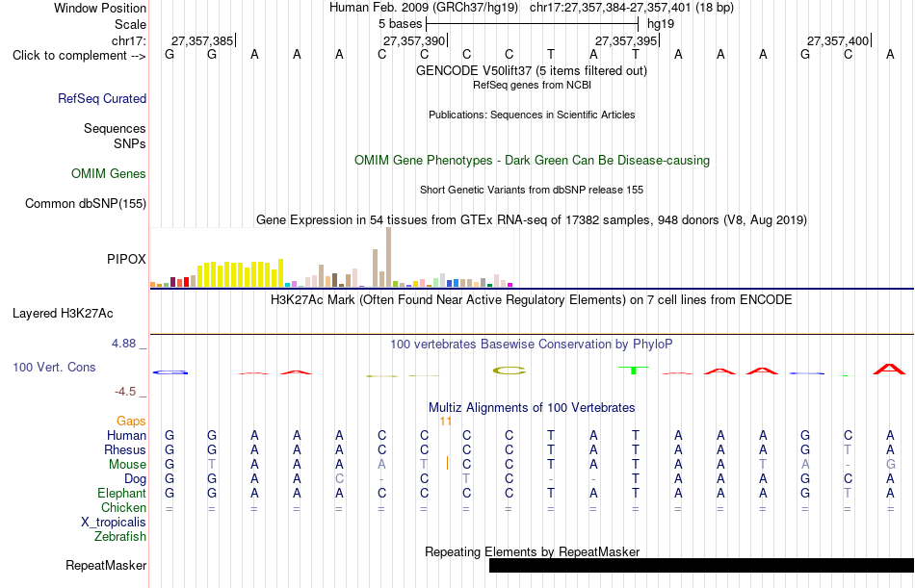
Task: Click the Window Position label
Action: (100, 8)
